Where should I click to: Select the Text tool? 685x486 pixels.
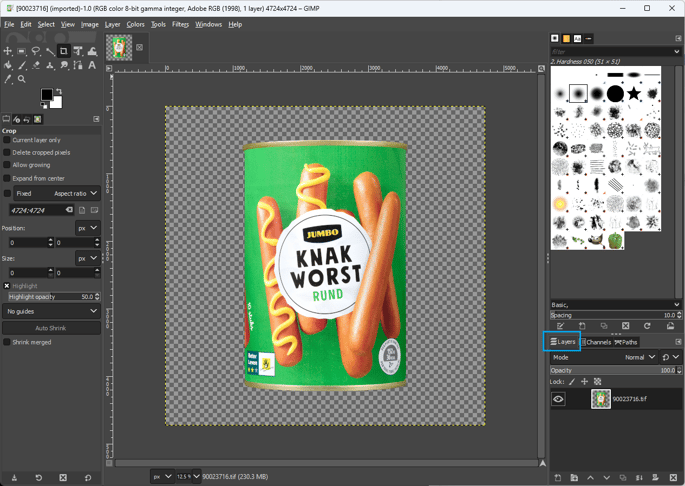(x=92, y=66)
